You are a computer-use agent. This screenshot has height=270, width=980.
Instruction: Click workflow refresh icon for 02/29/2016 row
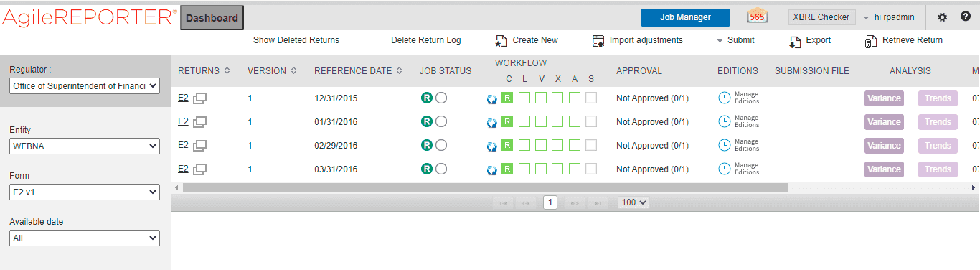(x=492, y=146)
